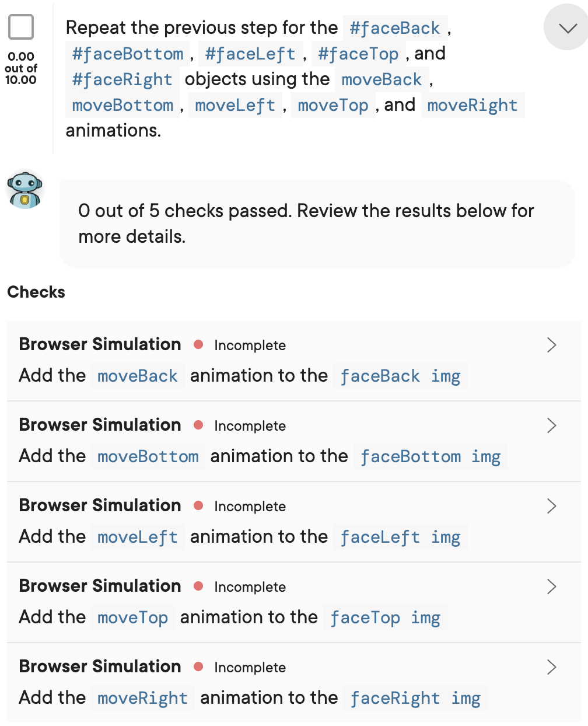Screen dimensions: 588x726
Task: Click the robot assistant avatar icon
Action: click(24, 189)
